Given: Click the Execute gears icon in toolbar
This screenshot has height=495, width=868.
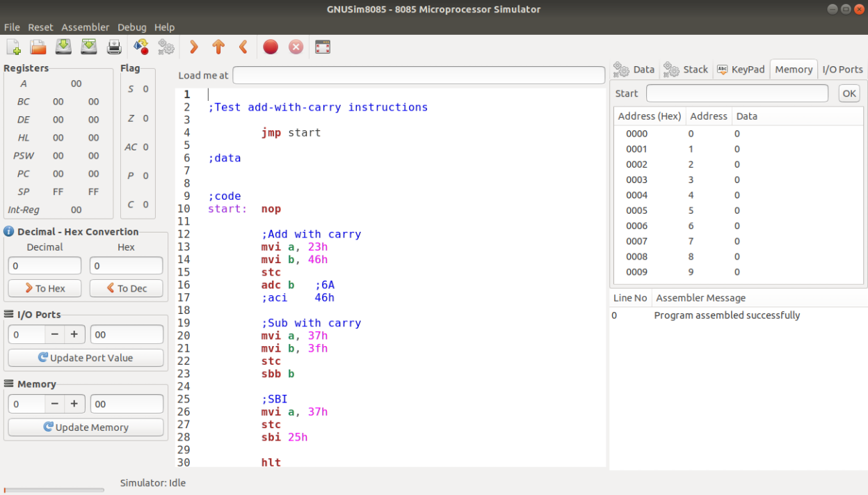Looking at the screenshot, I should point(166,47).
